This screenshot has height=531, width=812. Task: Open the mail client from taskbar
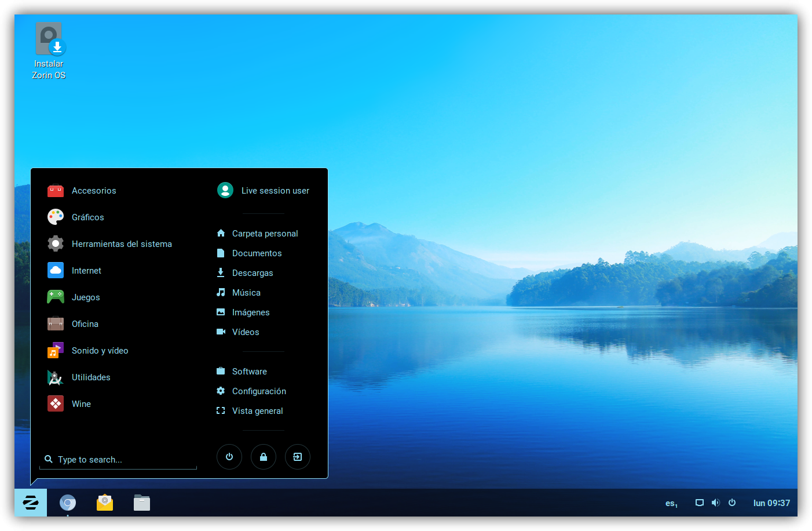coord(105,503)
